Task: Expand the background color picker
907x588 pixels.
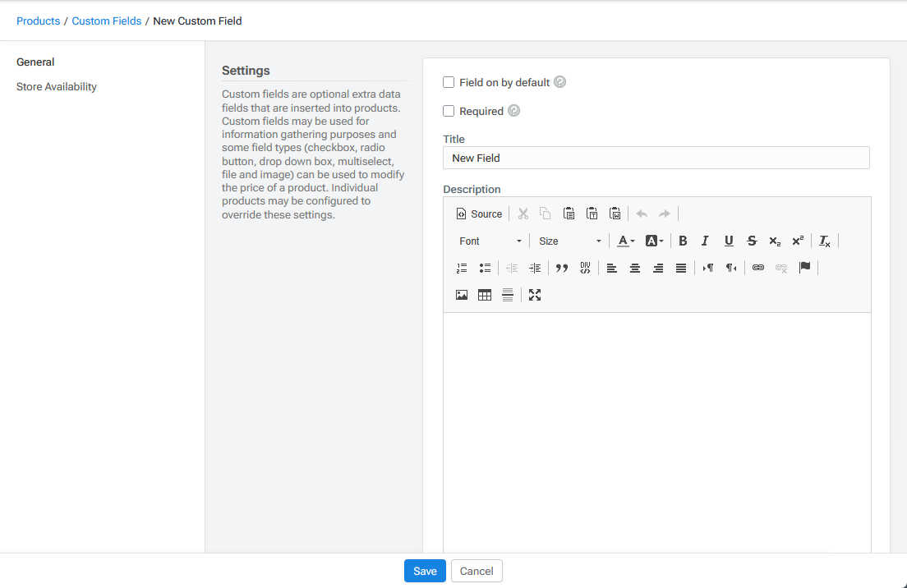Action: [655, 241]
